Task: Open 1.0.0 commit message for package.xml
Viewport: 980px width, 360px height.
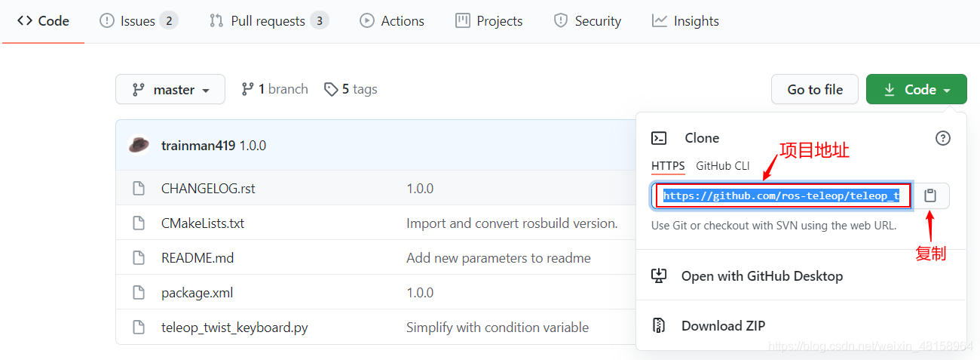Action: point(420,293)
